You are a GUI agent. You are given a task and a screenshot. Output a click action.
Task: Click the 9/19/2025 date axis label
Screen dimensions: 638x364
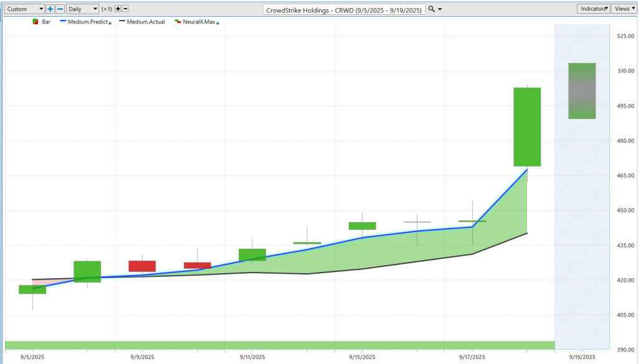tap(582, 357)
